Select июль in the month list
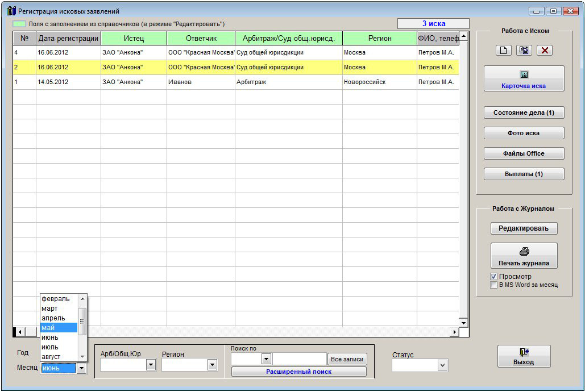Image resolution: width=585 pixels, height=392 pixels. pos(59,347)
